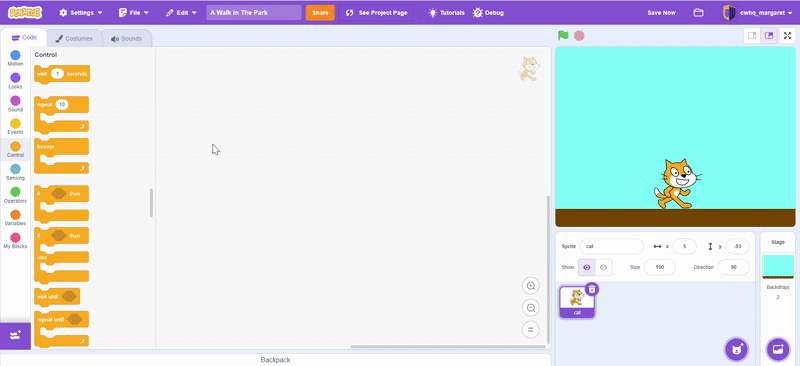Hide the sprite with crossed eye icon
This screenshot has width=800, height=366.
click(x=603, y=267)
